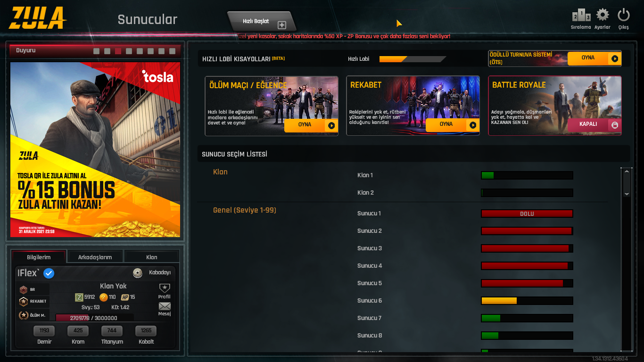
Task: Select the second Duyuru slide indicator
Action: pyautogui.click(x=107, y=51)
